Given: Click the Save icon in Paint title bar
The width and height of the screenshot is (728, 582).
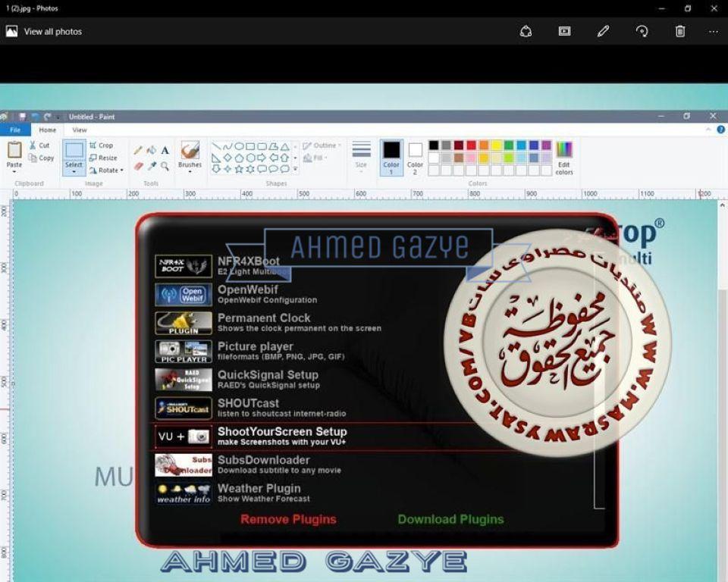Looking at the screenshot, I should click(x=22, y=117).
